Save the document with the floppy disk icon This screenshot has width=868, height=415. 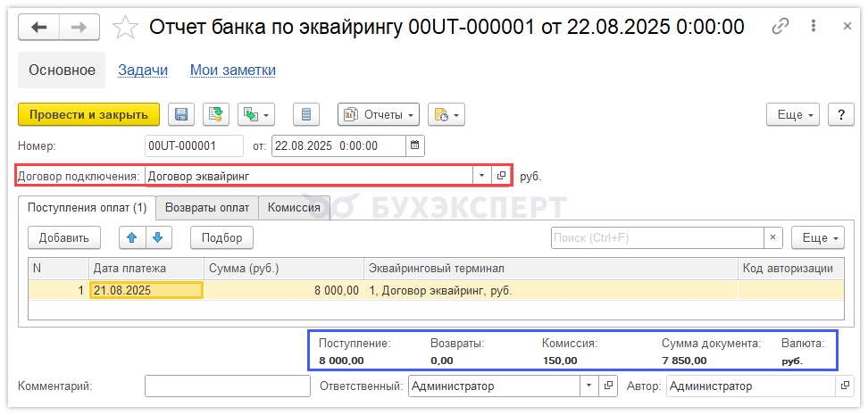pos(181,114)
